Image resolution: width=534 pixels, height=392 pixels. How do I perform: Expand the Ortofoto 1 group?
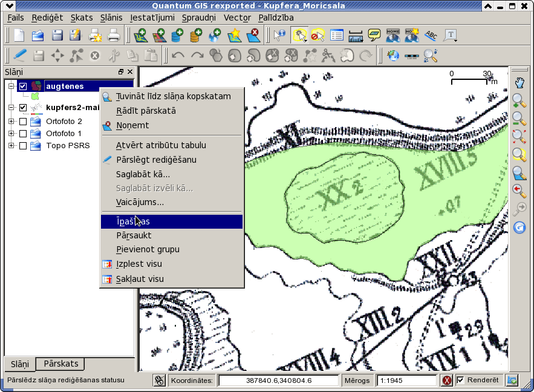11,133
